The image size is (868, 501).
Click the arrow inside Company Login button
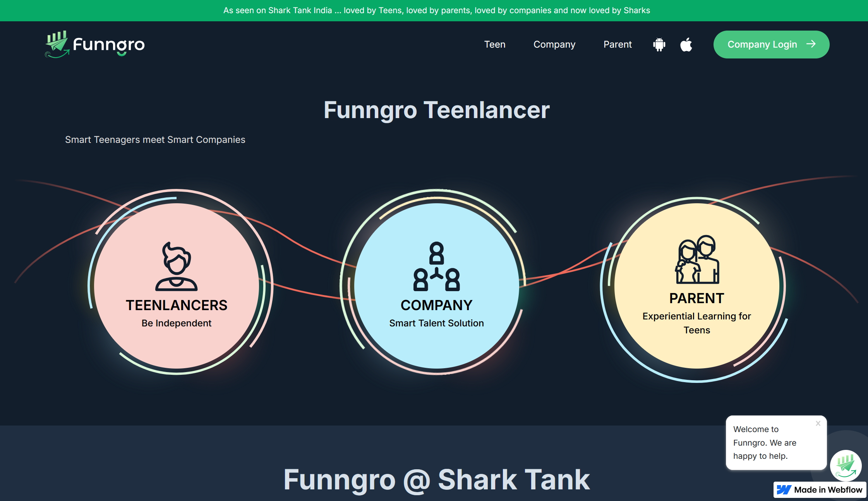pyautogui.click(x=811, y=44)
